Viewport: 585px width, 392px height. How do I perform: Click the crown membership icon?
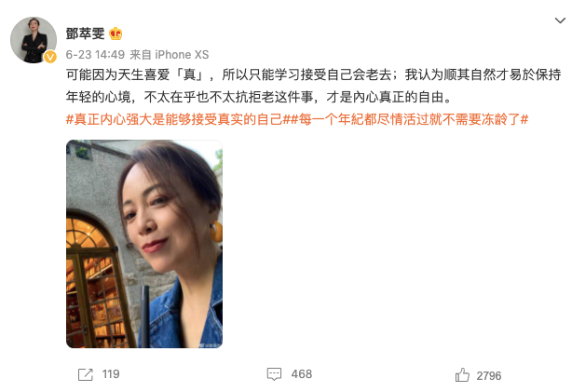[116, 34]
